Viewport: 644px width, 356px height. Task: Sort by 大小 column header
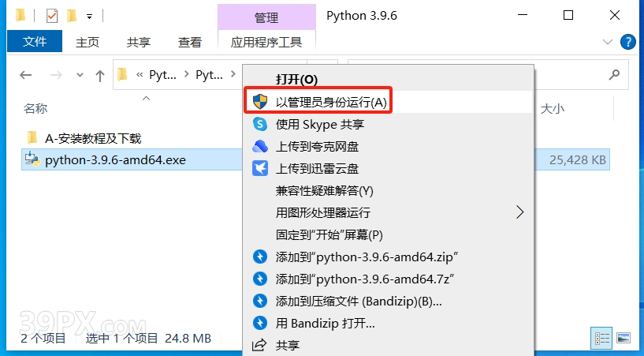point(552,109)
